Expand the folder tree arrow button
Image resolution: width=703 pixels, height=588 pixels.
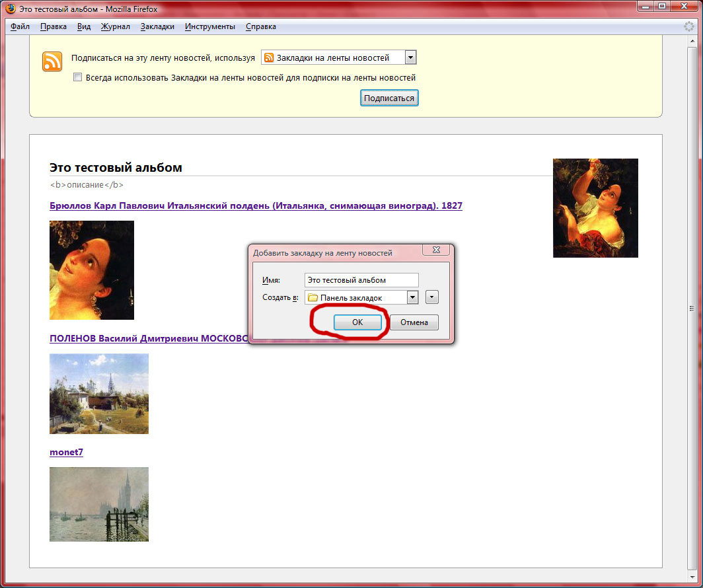pyautogui.click(x=431, y=297)
